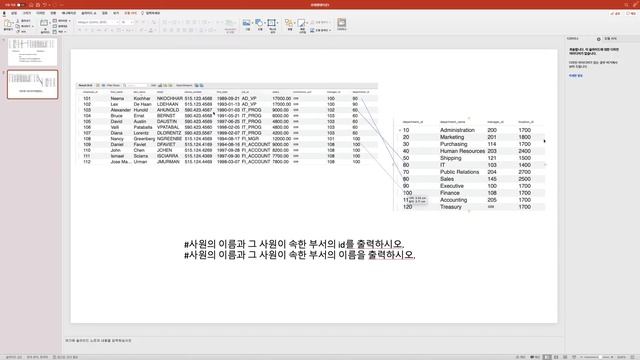Screen dimensions: 640x360
Task: Open the font size combo box
Action: click(x=126, y=22)
